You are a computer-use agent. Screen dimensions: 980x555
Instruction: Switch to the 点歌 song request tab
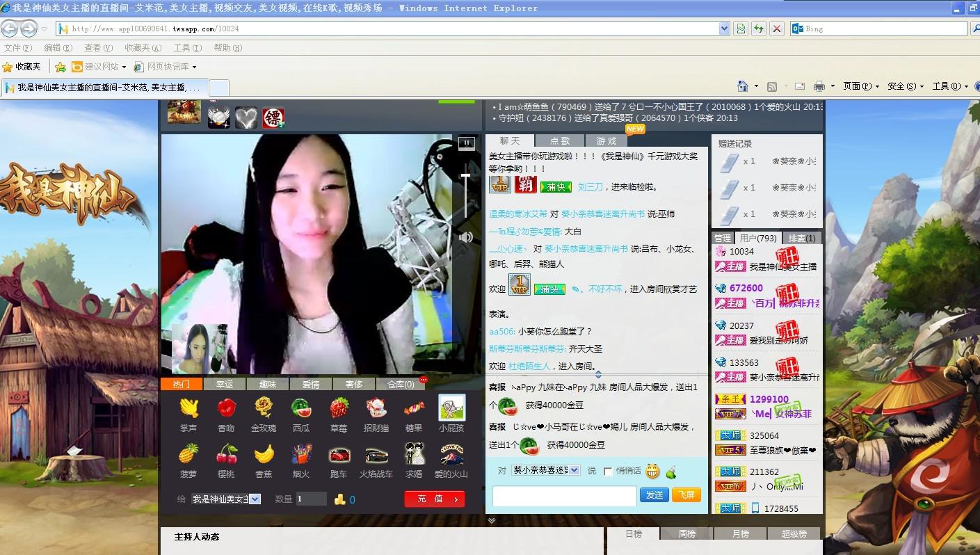click(x=559, y=140)
